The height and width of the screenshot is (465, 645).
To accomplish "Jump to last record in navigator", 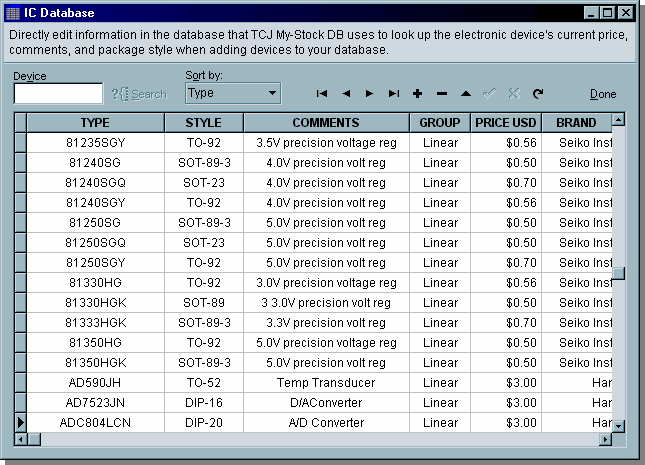I will click(x=394, y=94).
